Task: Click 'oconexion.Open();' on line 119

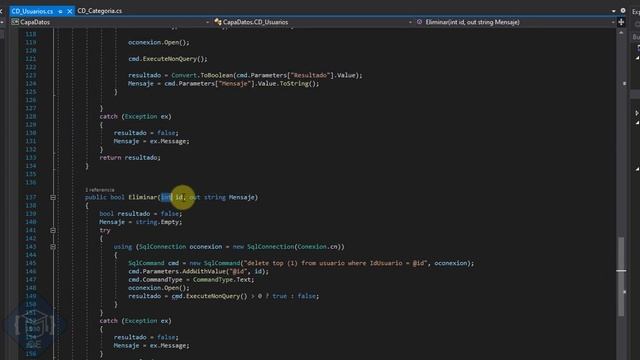Action: pyautogui.click(x=159, y=42)
